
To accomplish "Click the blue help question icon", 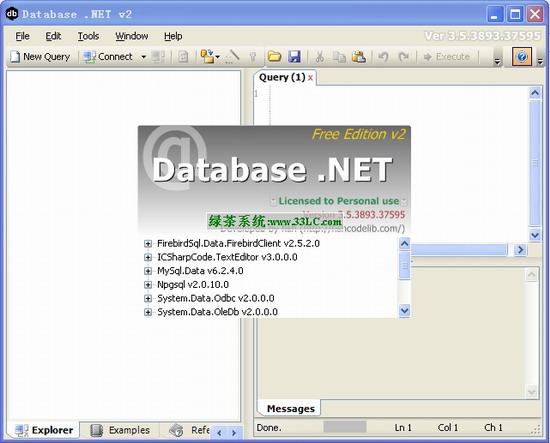I will click(x=522, y=57).
